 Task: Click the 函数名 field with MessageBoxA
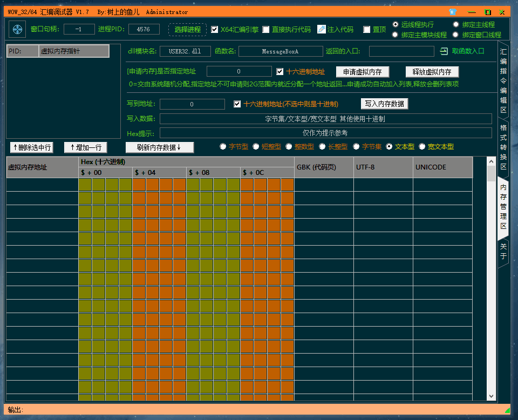click(281, 51)
